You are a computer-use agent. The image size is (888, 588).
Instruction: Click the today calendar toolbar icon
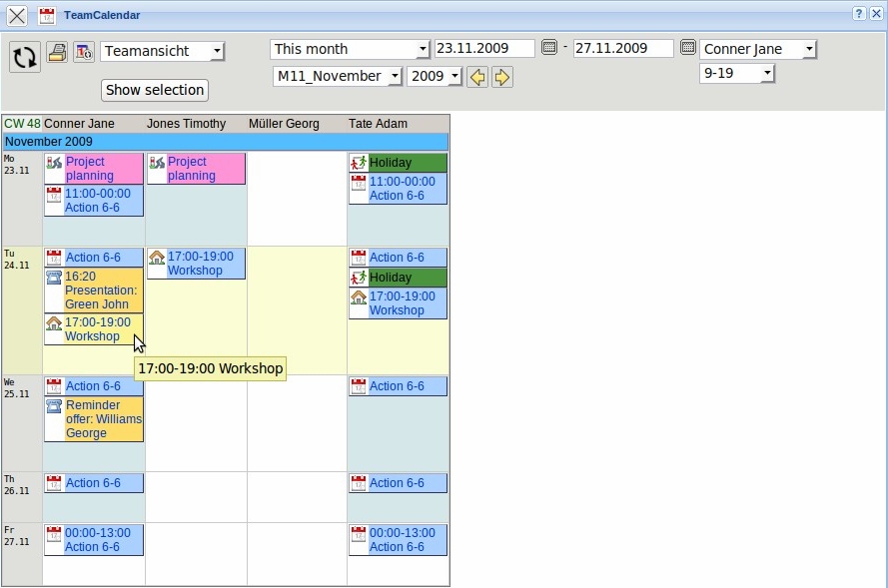[84, 52]
